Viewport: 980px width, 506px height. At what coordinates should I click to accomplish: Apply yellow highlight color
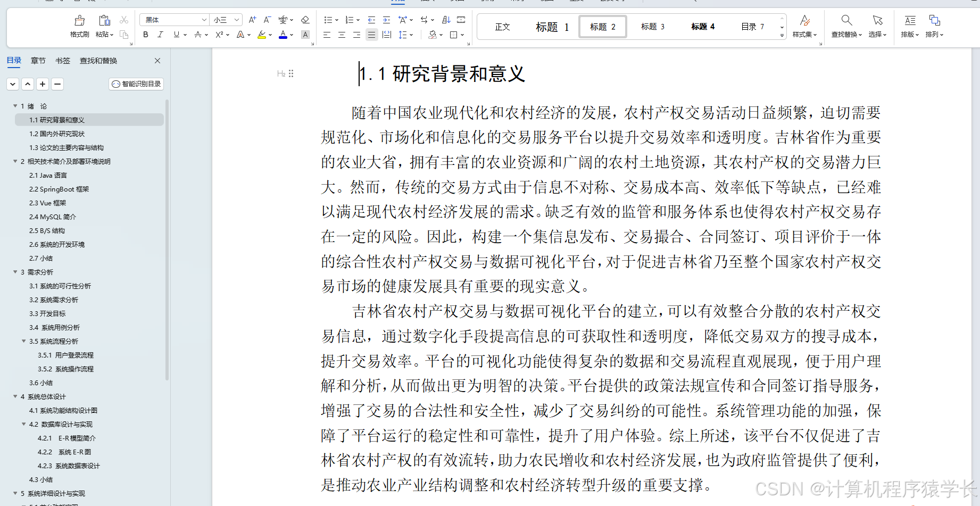[261, 35]
